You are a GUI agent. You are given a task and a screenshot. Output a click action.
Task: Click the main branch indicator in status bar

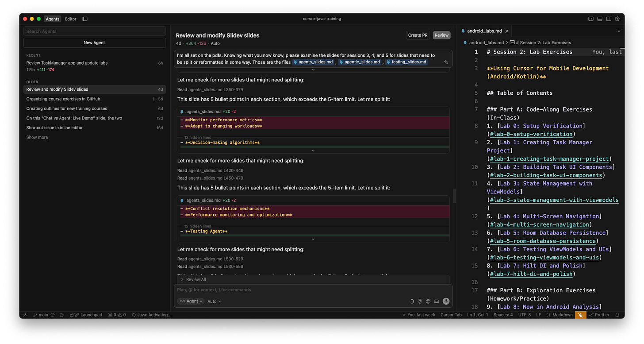(41, 315)
